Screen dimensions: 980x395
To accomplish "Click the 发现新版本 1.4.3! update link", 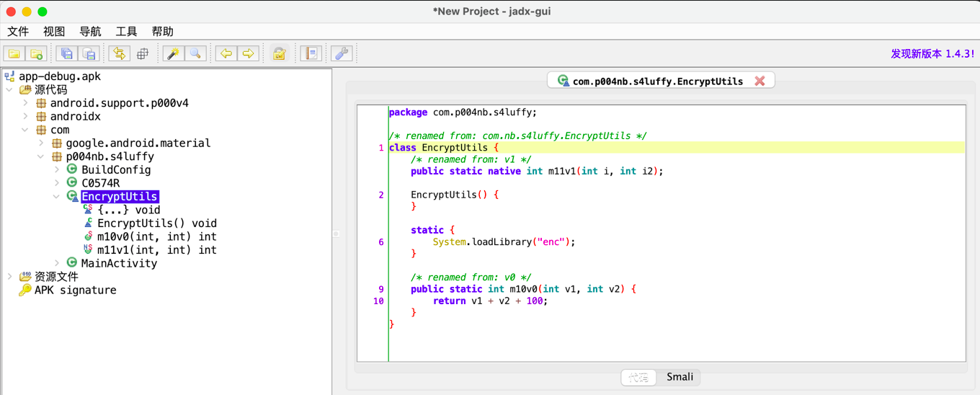I will 932,53.
